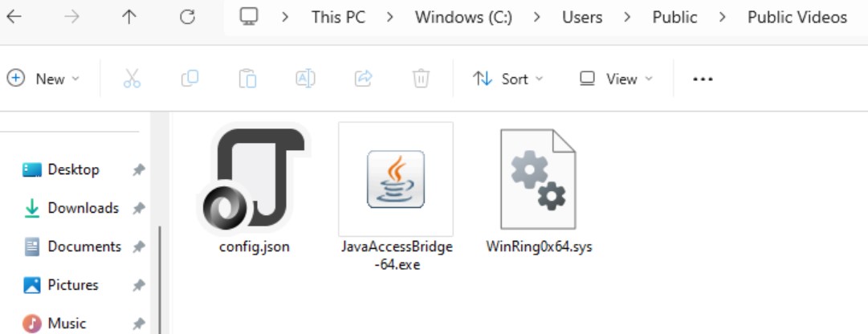Click the Delete trash can icon

[x=421, y=79]
